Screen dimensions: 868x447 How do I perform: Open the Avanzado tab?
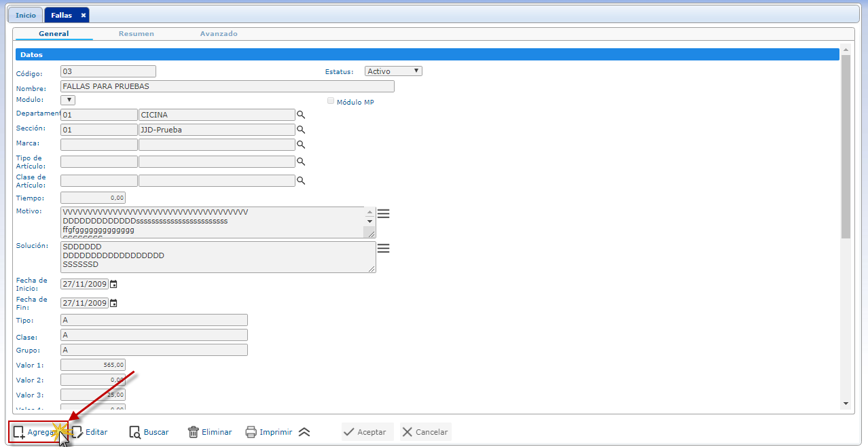click(219, 33)
